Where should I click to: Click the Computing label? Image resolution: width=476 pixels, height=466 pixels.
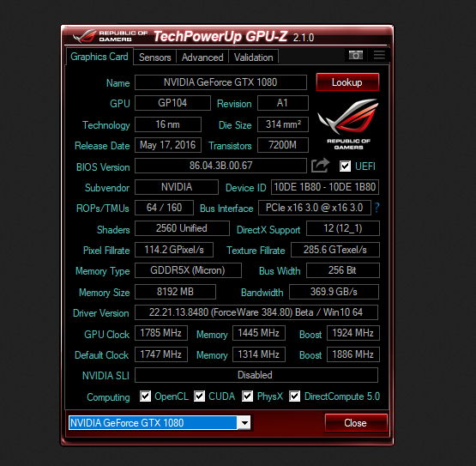(x=108, y=397)
